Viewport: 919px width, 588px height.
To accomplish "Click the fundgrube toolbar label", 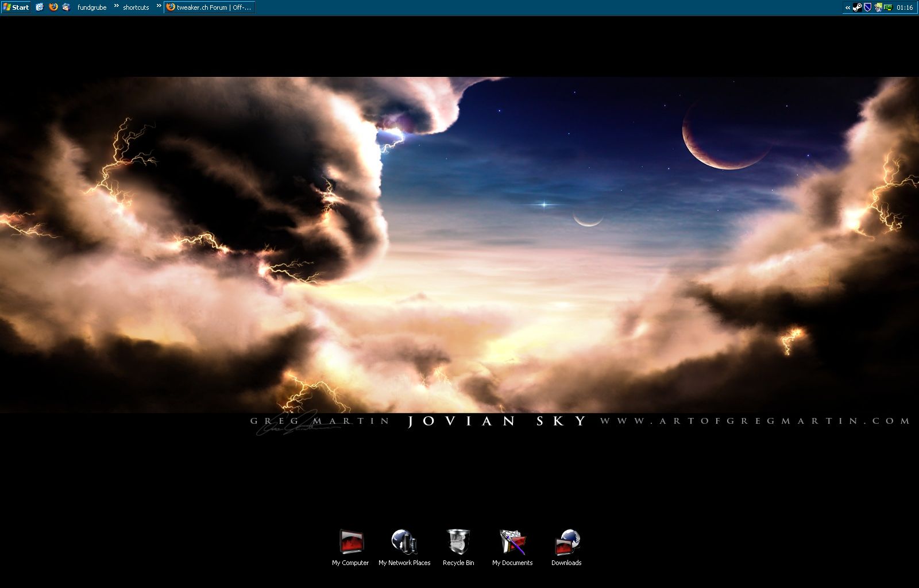I will tap(92, 7).
